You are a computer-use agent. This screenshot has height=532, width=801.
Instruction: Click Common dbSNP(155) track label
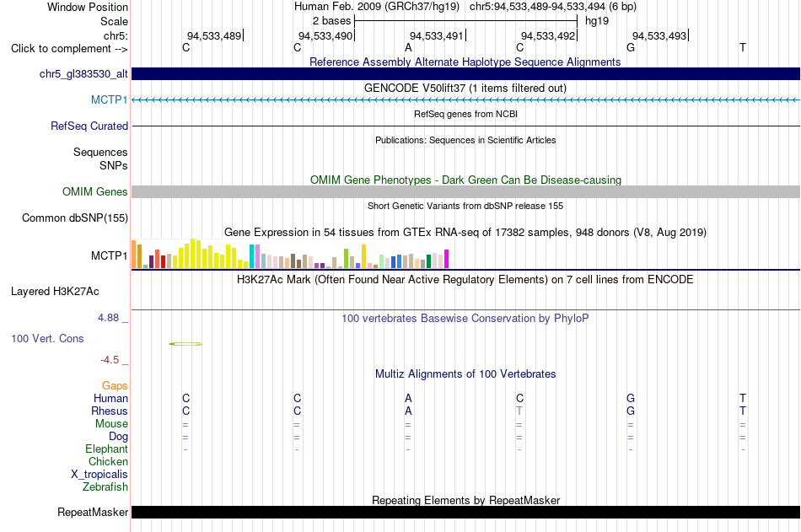click(74, 218)
